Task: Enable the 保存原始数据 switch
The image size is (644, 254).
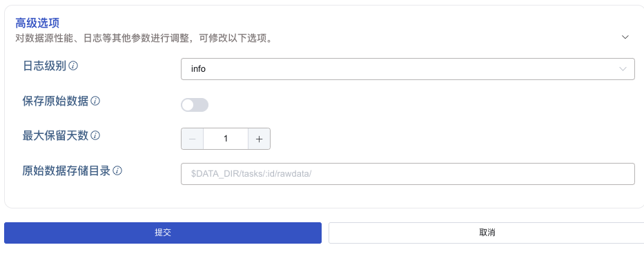Action: click(195, 105)
